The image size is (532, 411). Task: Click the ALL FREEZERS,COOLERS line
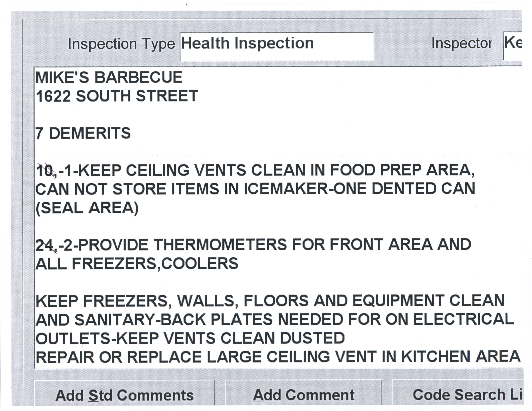137,264
